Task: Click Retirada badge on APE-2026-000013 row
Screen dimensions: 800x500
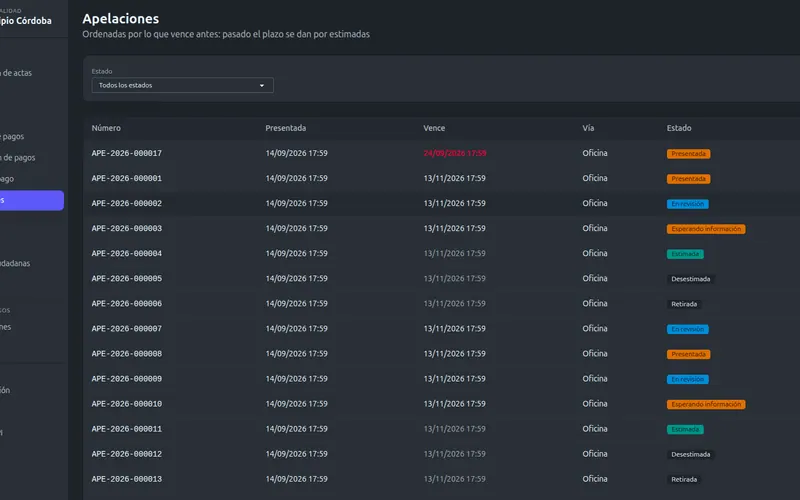Action: [684, 480]
